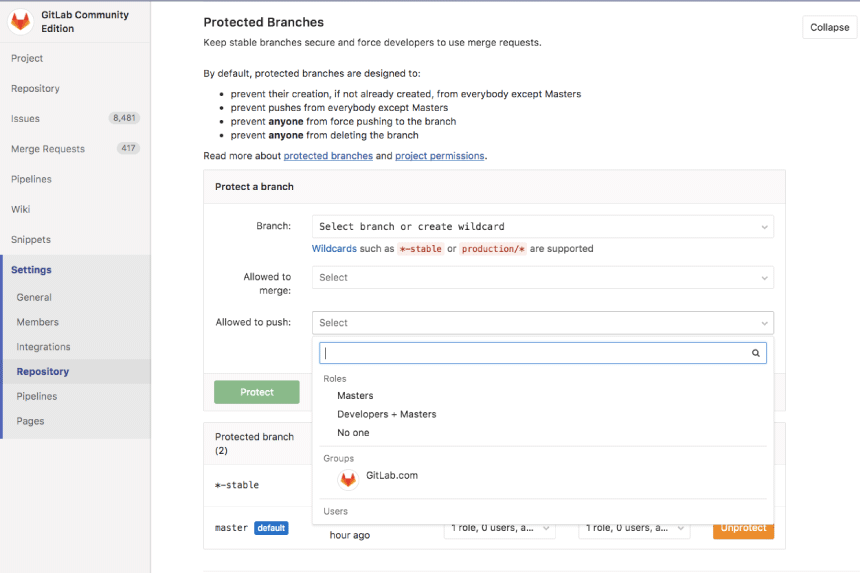The width and height of the screenshot is (860, 573).
Task: Click the 417 merge requests badge
Action: 128,148
